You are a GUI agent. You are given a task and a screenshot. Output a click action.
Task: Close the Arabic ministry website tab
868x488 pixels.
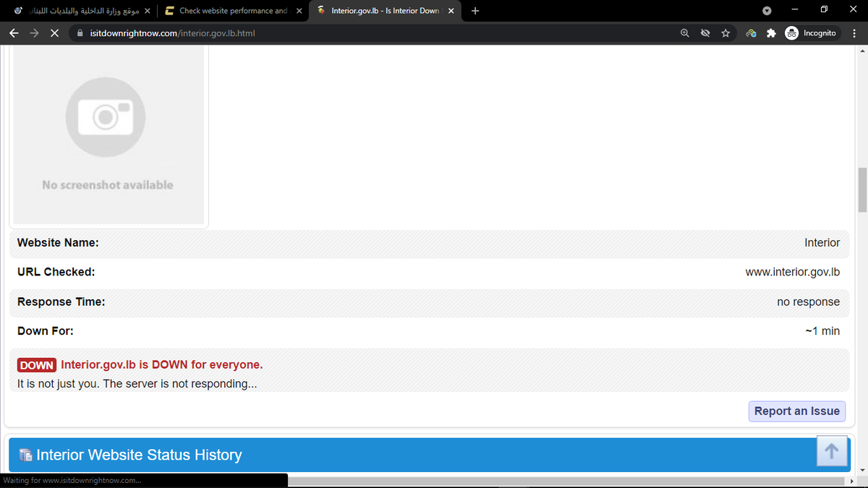147,11
